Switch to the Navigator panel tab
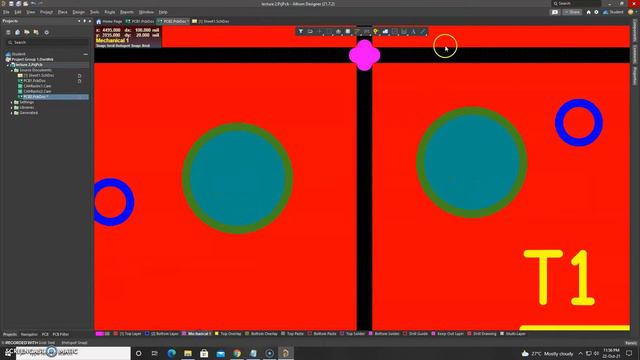This screenshot has height=360, width=640. click(x=29, y=334)
